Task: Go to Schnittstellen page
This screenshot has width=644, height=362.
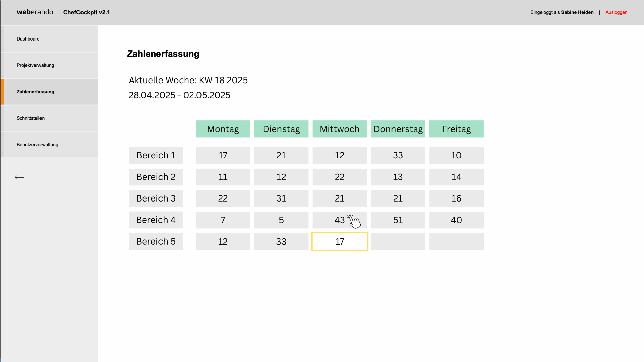Action: 51,118
